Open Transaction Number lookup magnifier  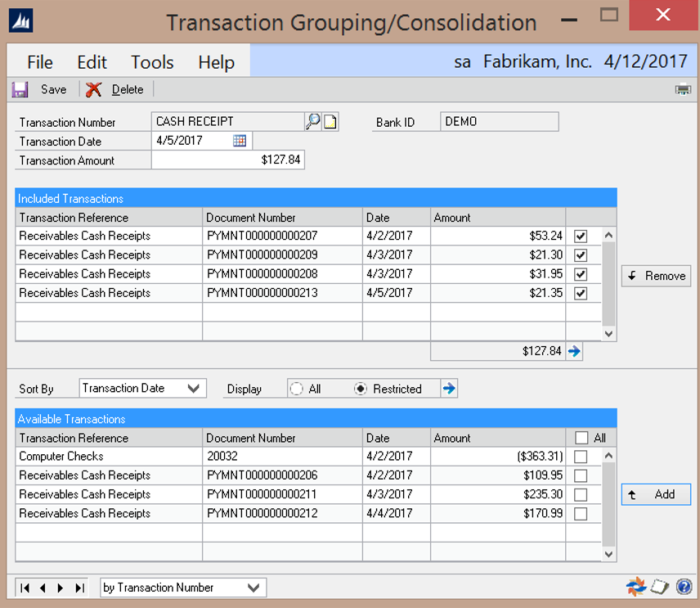coord(313,122)
